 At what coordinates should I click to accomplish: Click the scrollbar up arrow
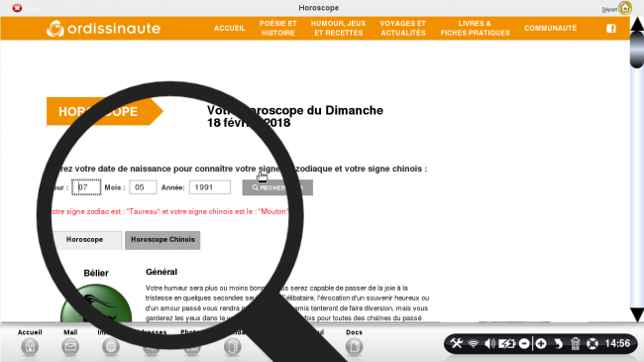637,24
